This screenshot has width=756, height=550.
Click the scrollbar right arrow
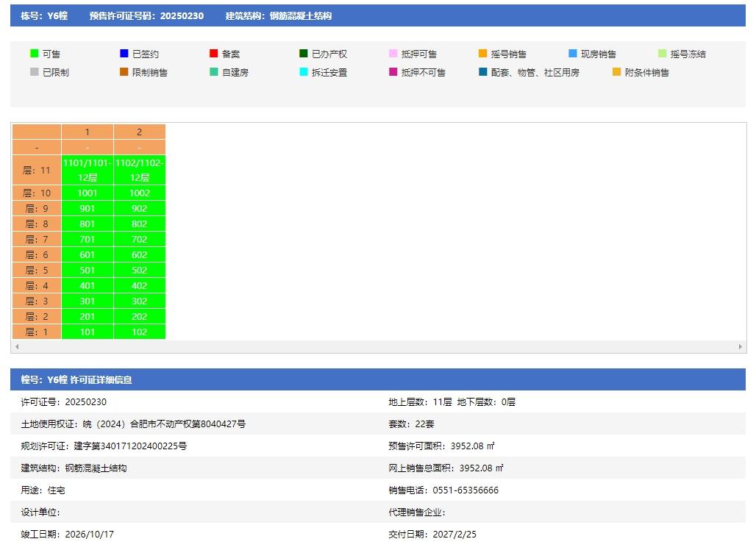[x=741, y=346]
